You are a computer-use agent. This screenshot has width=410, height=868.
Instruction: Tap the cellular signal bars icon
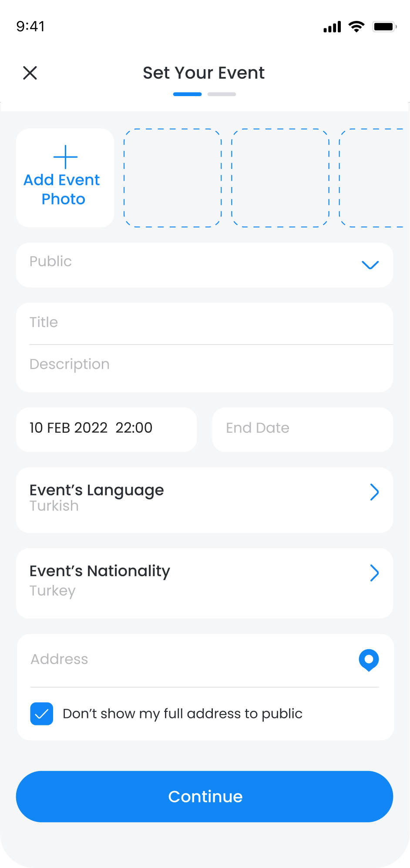(x=332, y=27)
